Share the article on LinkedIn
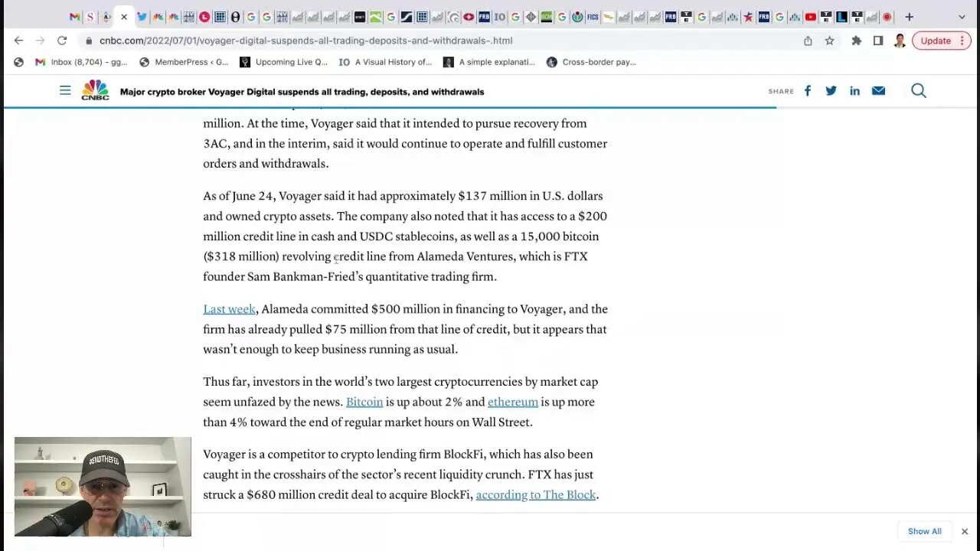 coord(854,91)
